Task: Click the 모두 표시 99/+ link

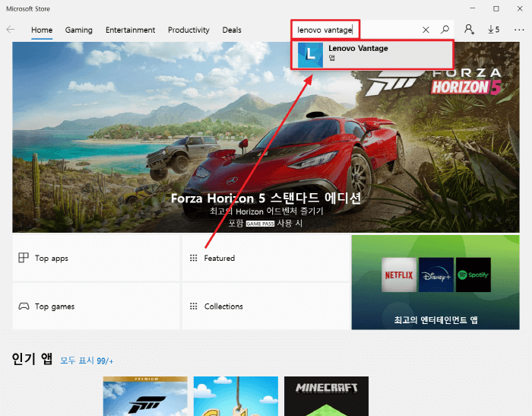Action: tap(87, 360)
